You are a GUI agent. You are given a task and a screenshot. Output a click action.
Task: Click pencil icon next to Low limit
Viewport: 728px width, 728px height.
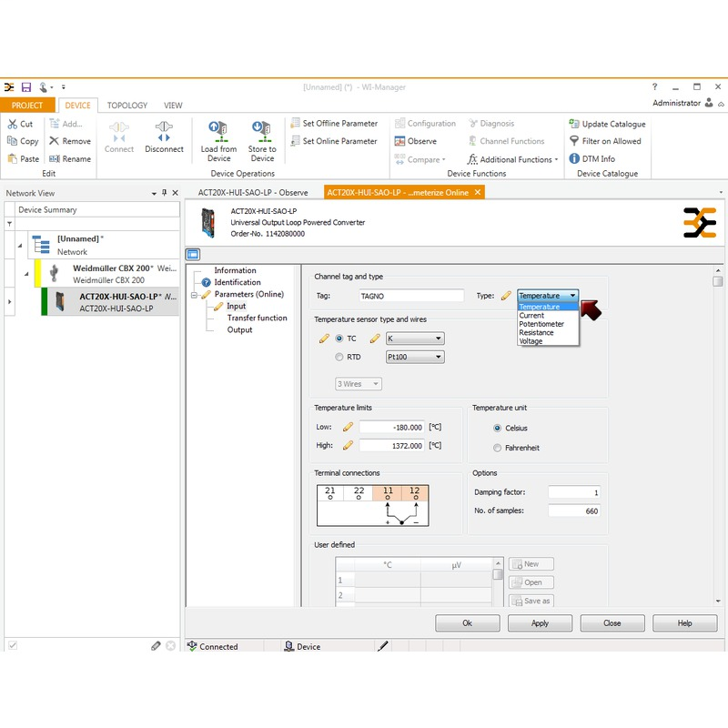point(348,427)
